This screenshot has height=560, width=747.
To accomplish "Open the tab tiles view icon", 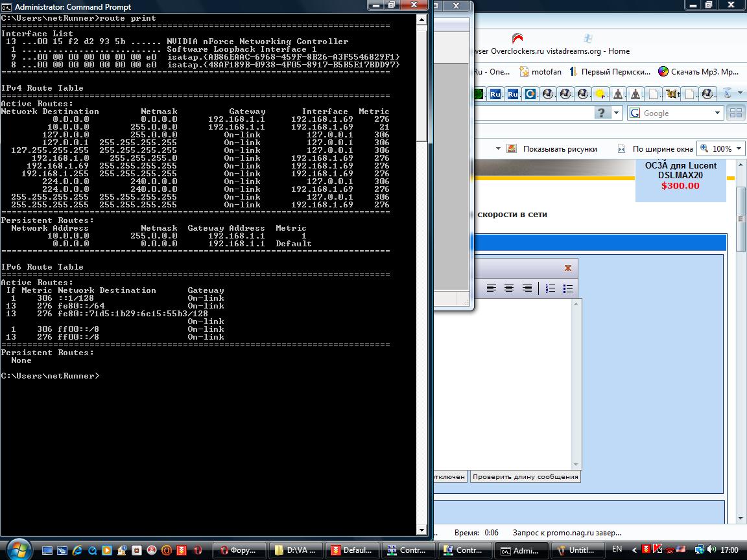I will pos(735,113).
